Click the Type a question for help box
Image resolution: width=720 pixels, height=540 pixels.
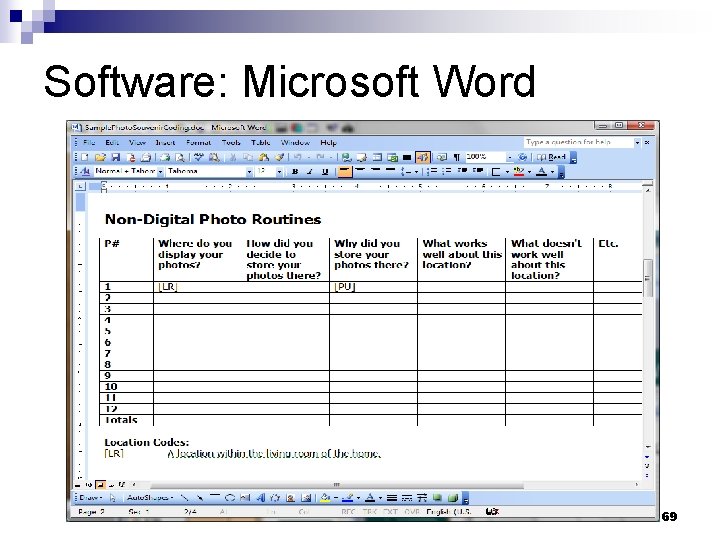578,142
